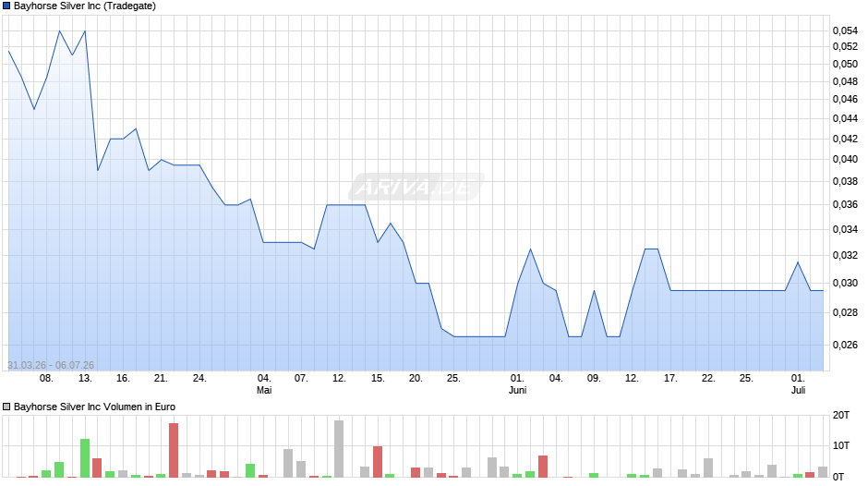Click the price axis label 0,042

(x=845, y=140)
